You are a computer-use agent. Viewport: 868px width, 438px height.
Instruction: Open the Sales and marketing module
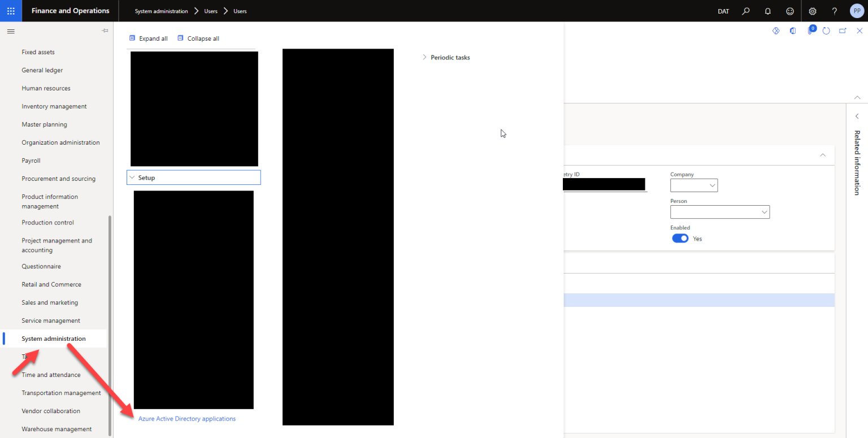click(x=50, y=302)
